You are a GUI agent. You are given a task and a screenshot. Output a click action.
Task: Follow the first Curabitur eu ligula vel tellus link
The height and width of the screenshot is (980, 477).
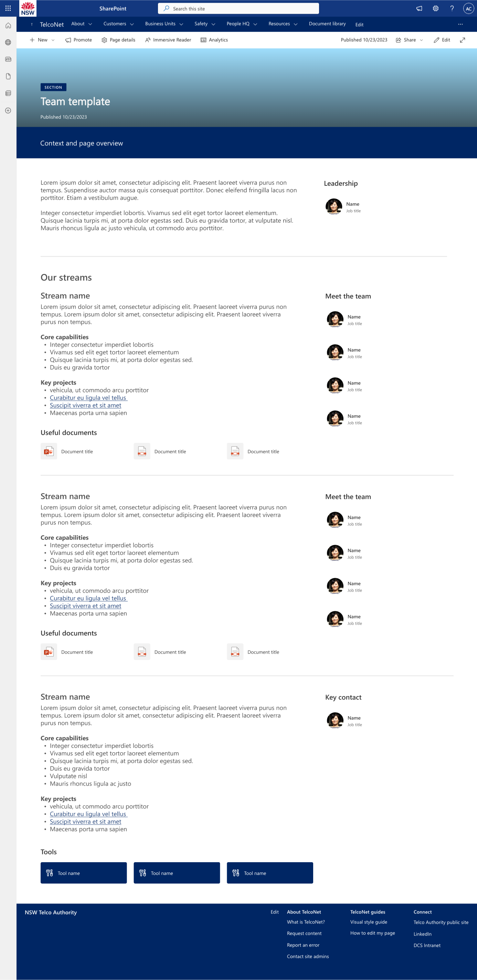click(x=88, y=398)
